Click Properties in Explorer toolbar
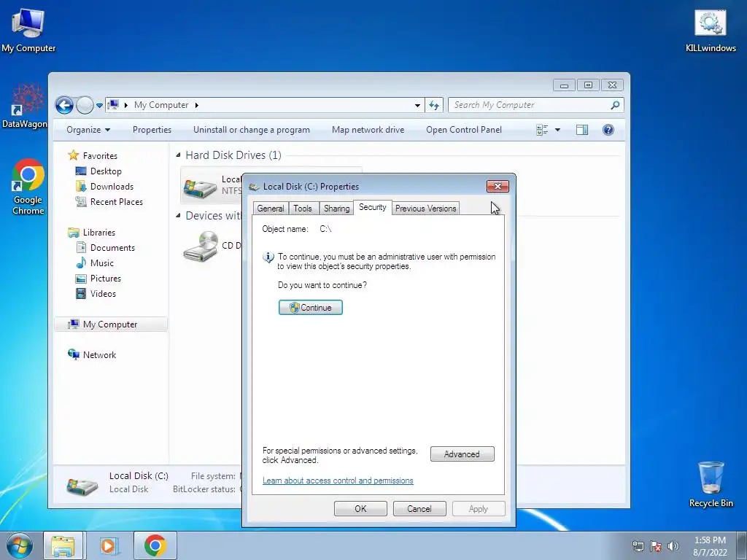The image size is (747, 560). click(152, 130)
